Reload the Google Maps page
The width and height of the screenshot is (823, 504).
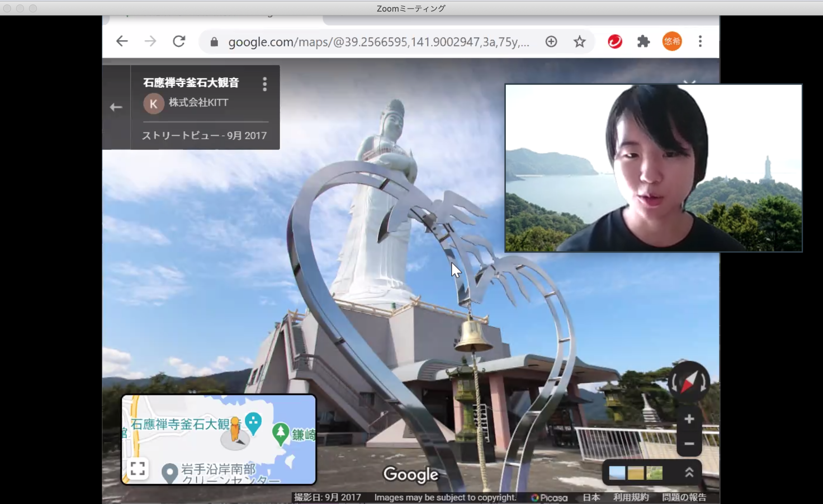click(179, 41)
